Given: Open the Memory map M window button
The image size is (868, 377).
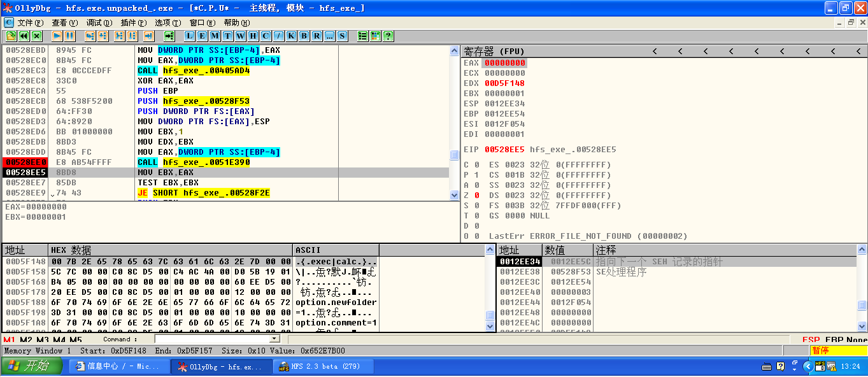Looking at the screenshot, I should tap(215, 36).
